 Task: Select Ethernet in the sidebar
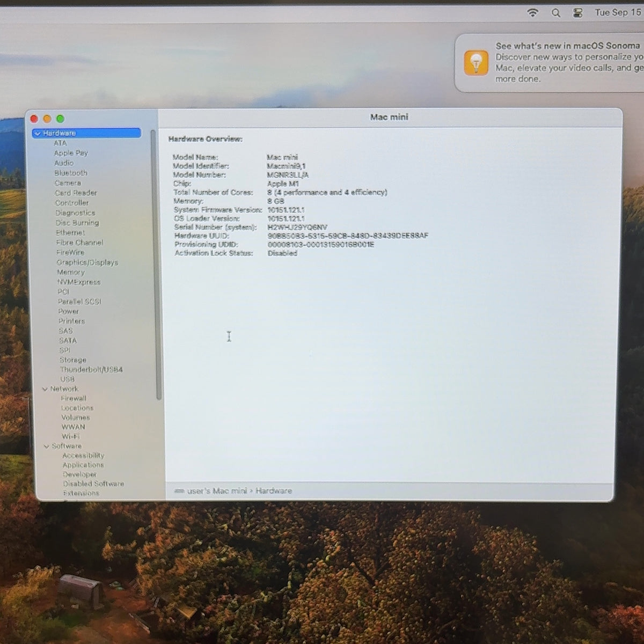click(70, 233)
